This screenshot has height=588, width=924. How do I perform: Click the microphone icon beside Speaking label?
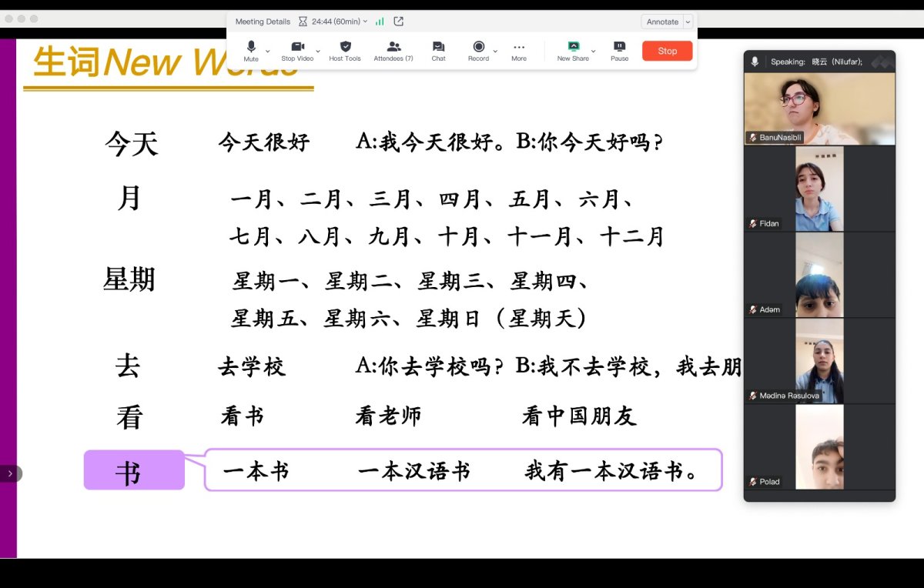click(x=755, y=62)
